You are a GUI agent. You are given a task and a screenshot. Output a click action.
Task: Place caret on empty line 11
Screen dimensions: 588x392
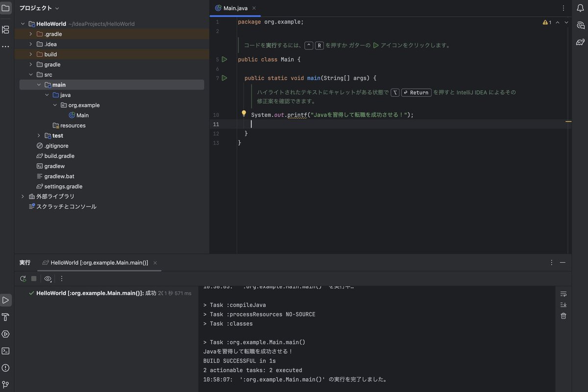392,124
